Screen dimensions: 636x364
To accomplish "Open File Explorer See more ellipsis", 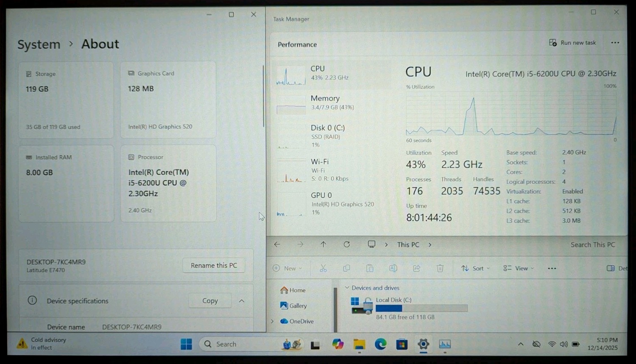I will point(552,268).
